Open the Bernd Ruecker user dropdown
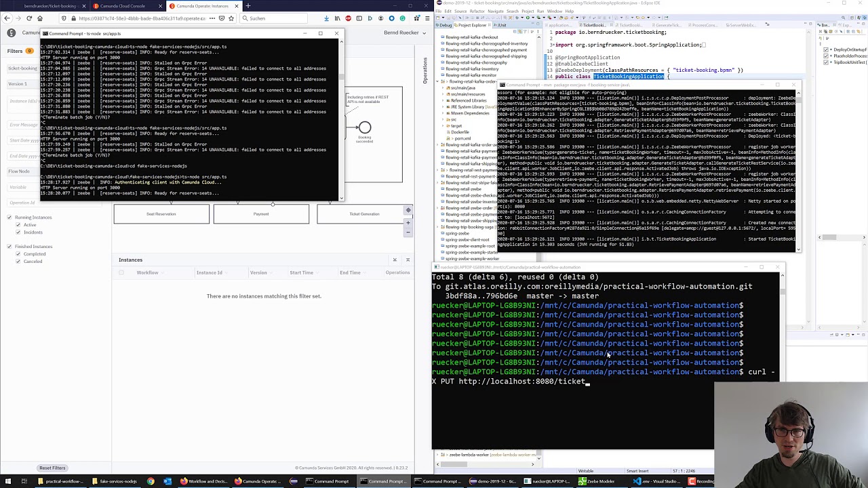 tap(403, 33)
